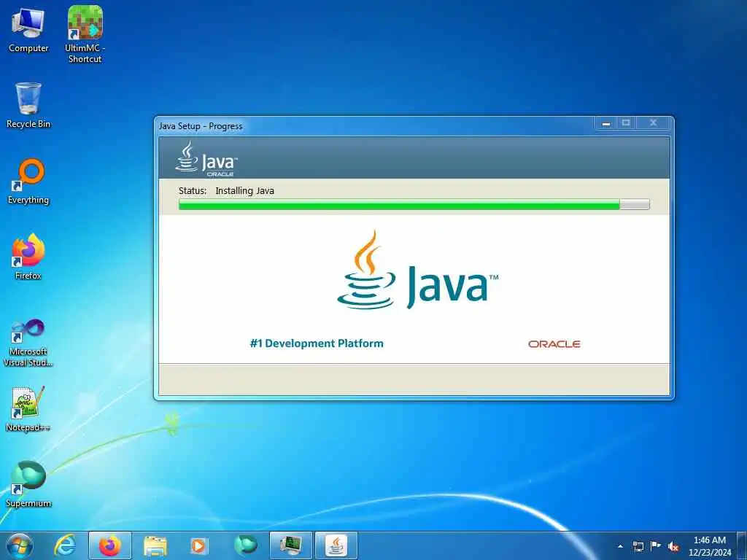Click the small Java logo in the header
Image resolution: width=747 pixels, height=560 pixels.
[206, 158]
